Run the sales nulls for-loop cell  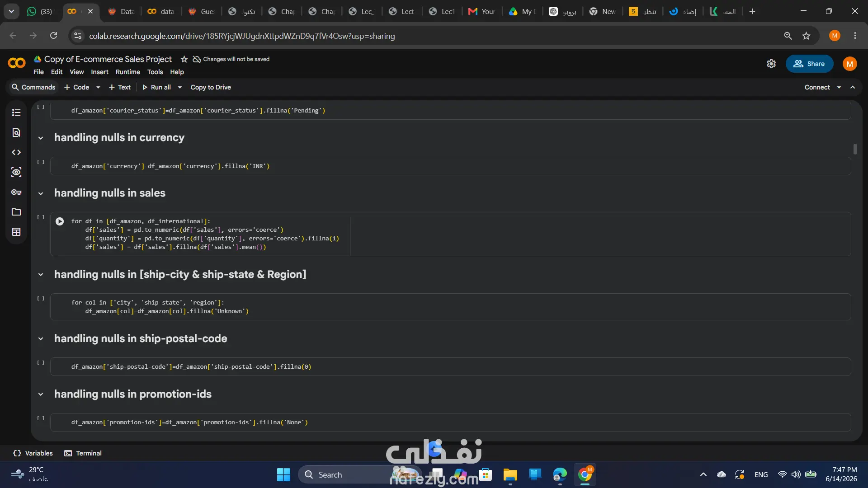coord(60,221)
